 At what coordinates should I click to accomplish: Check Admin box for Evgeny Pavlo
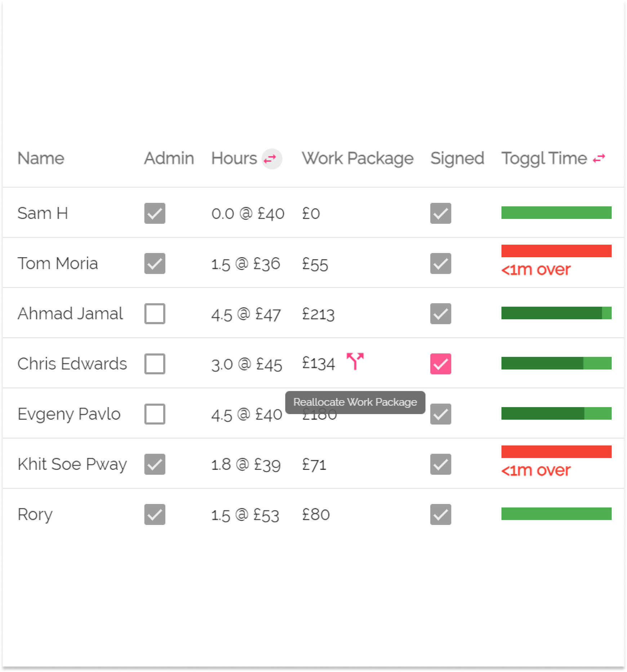(x=155, y=414)
